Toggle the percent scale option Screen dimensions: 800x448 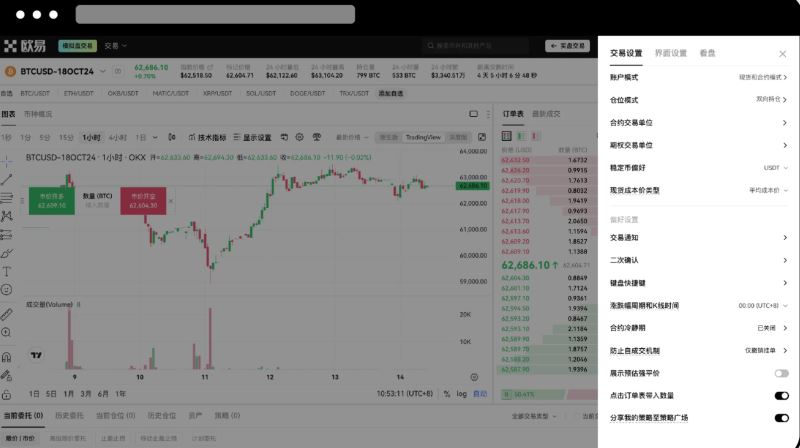click(447, 394)
